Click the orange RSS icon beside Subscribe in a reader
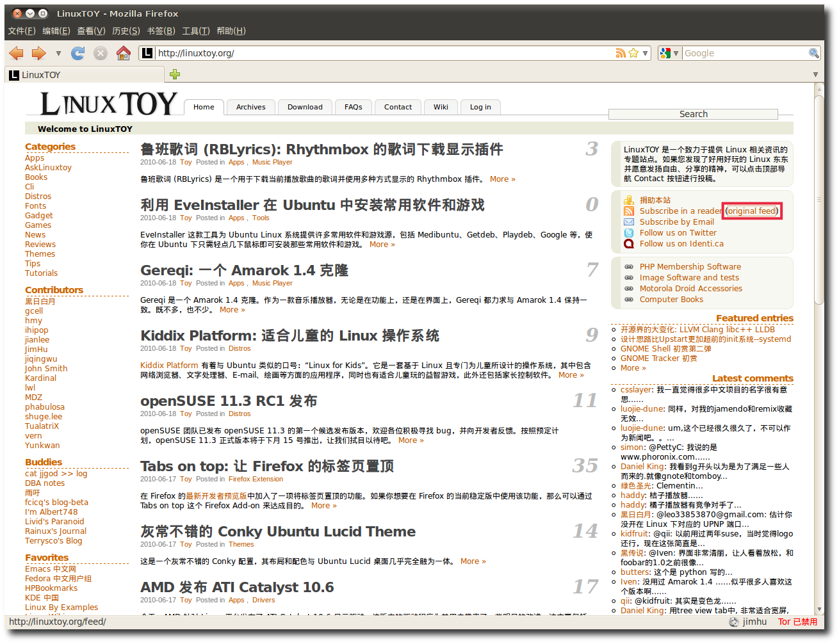 (x=629, y=211)
